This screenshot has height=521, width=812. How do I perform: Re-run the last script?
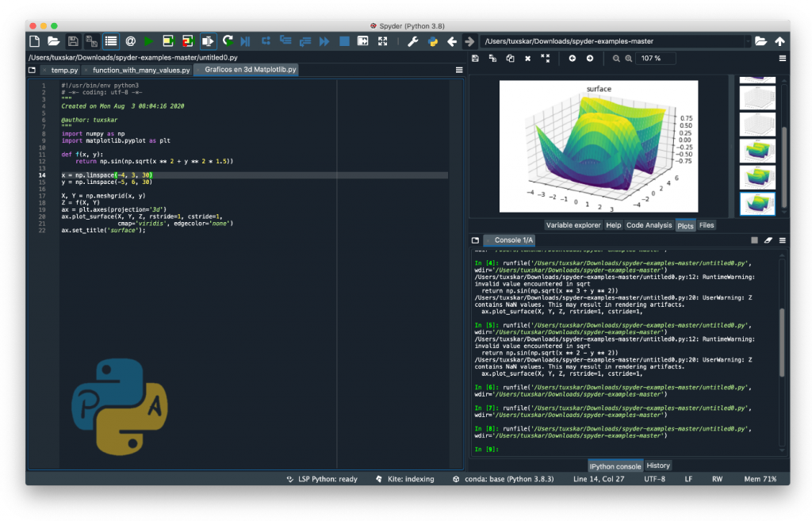tap(228, 41)
